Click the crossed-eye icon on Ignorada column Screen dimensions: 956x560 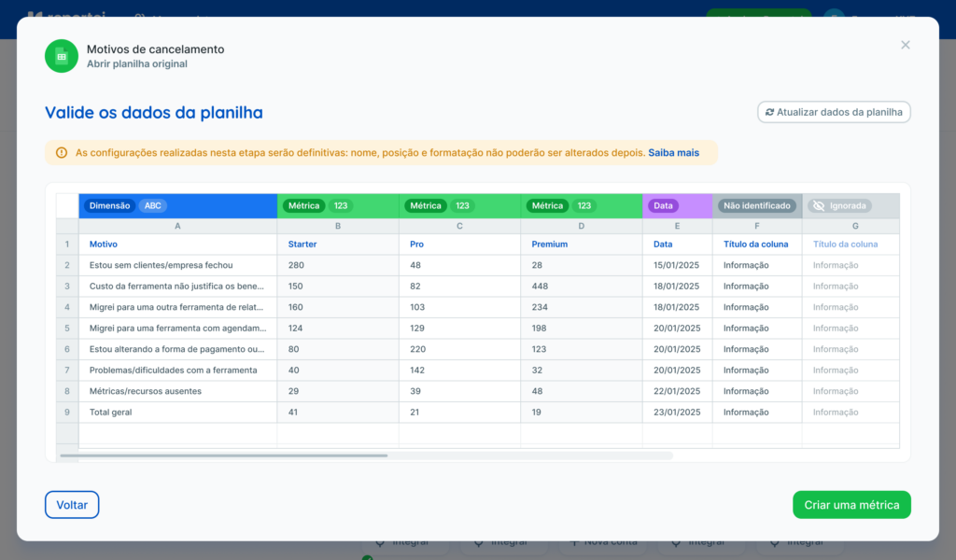818,205
